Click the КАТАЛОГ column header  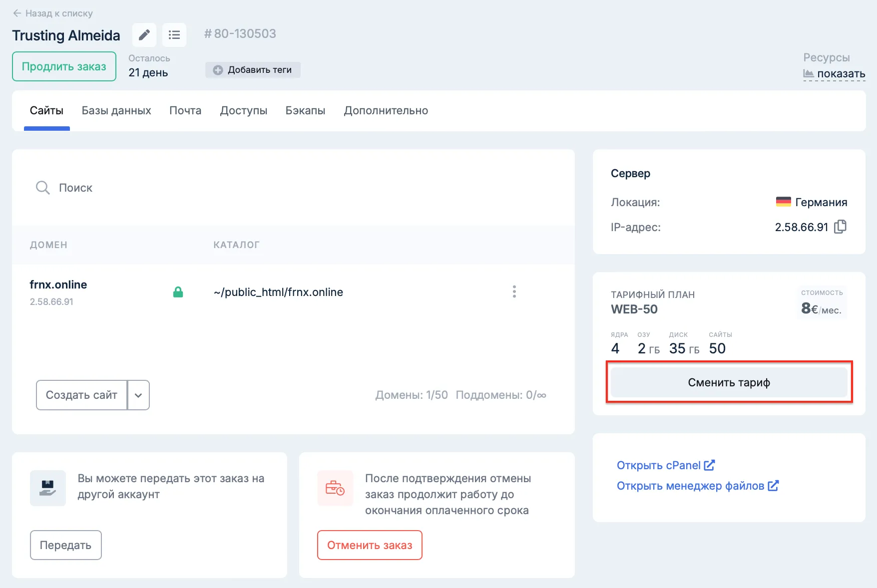pyautogui.click(x=236, y=245)
